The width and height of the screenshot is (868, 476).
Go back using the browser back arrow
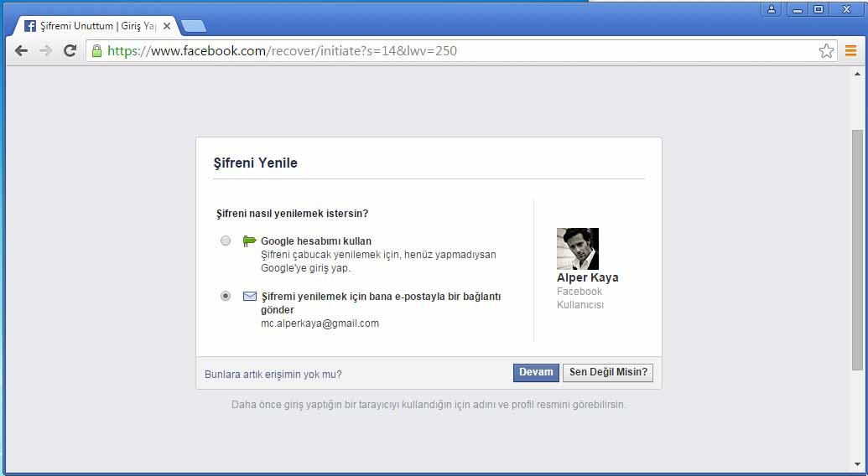tap(22, 51)
